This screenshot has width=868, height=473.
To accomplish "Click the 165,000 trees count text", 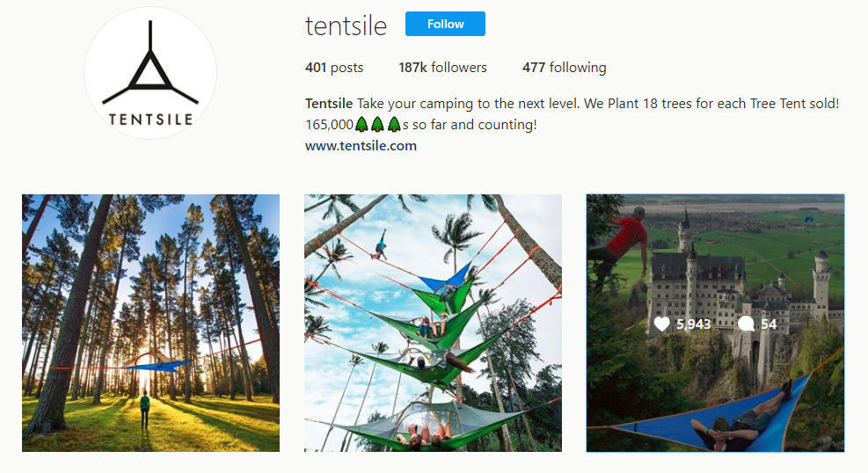I will click(329, 125).
